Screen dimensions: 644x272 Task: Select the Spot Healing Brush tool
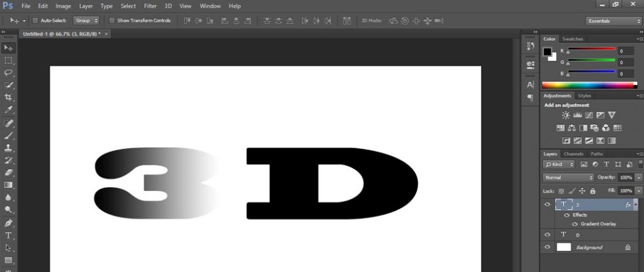click(x=8, y=123)
